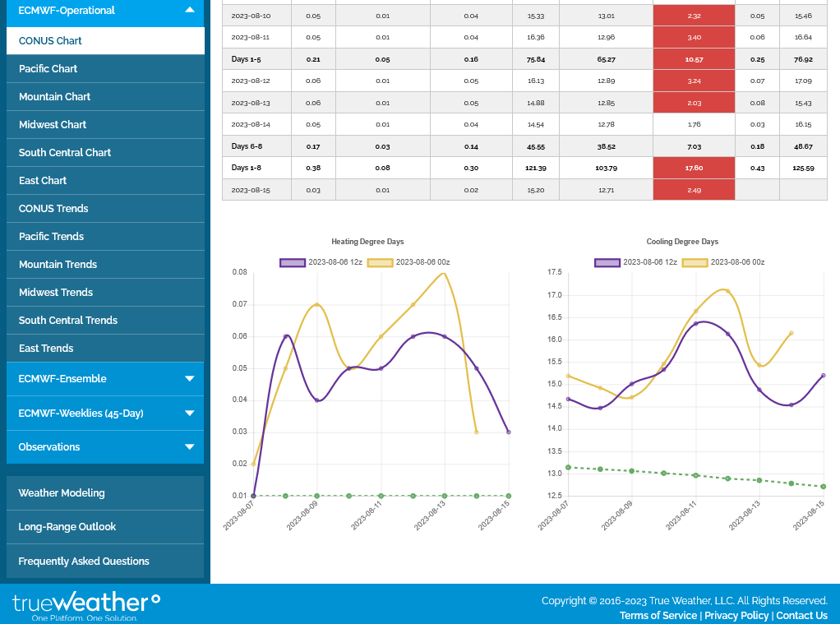The image size is (840, 624).
Task: Open the Privacy Policy link
Action: 736,616
